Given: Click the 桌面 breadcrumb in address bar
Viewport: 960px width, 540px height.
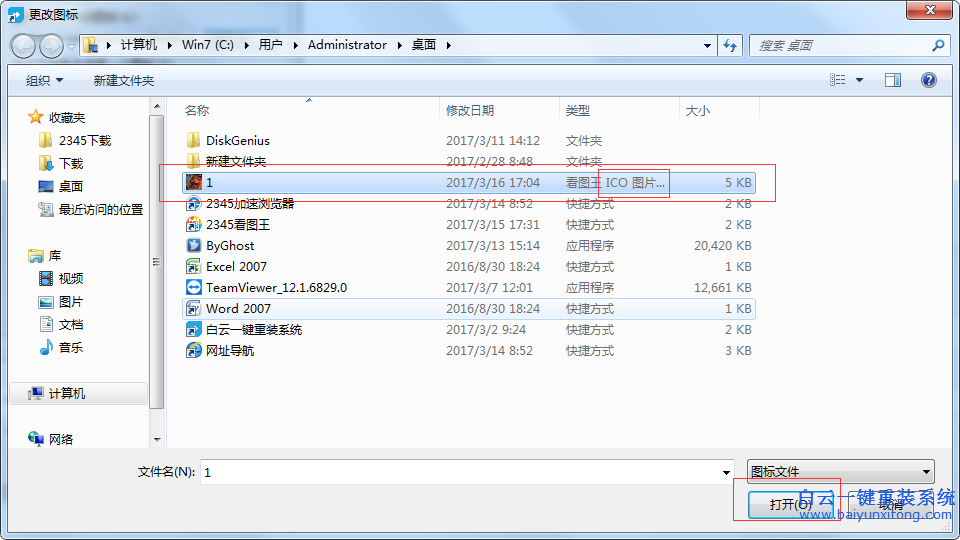Looking at the screenshot, I should [424, 45].
